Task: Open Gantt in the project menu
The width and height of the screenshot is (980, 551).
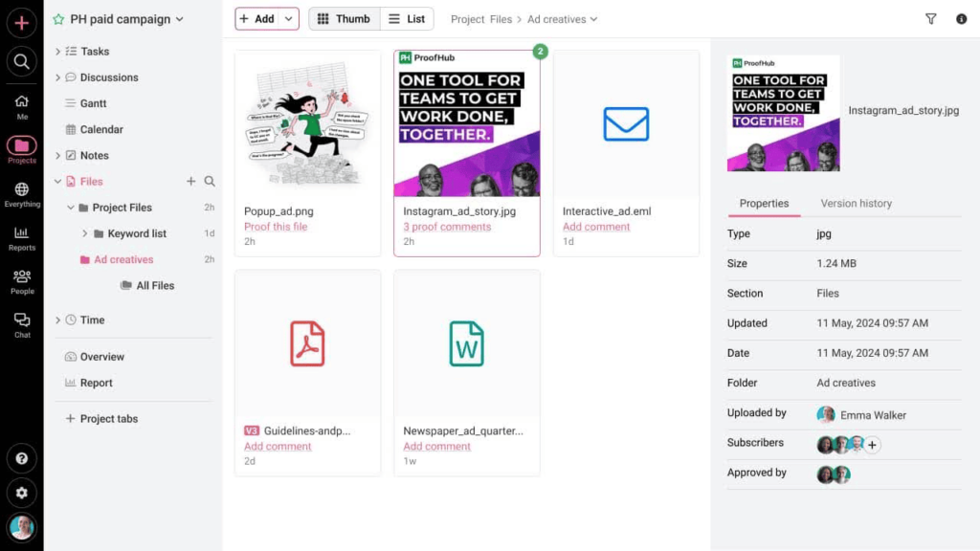Action: [93, 103]
